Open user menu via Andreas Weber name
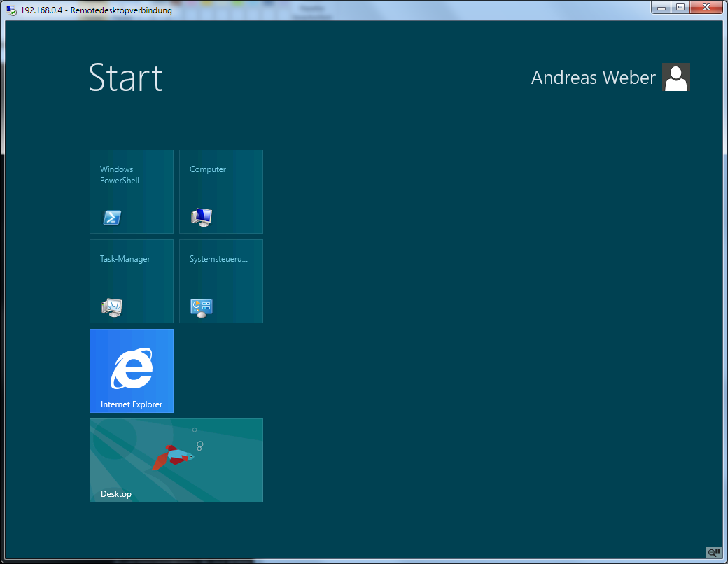Image resolution: width=728 pixels, height=564 pixels. [593, 78]
